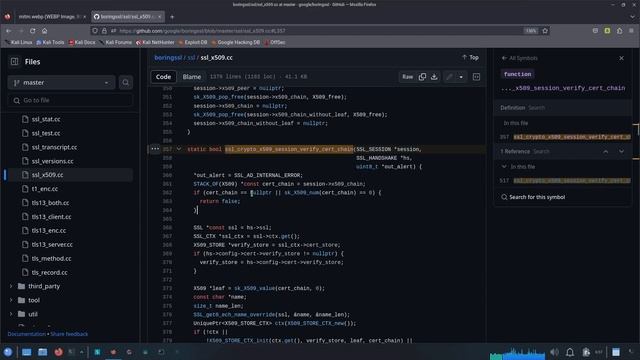
Task: Reload the page in Firefox
Action: tap(33, 31)
